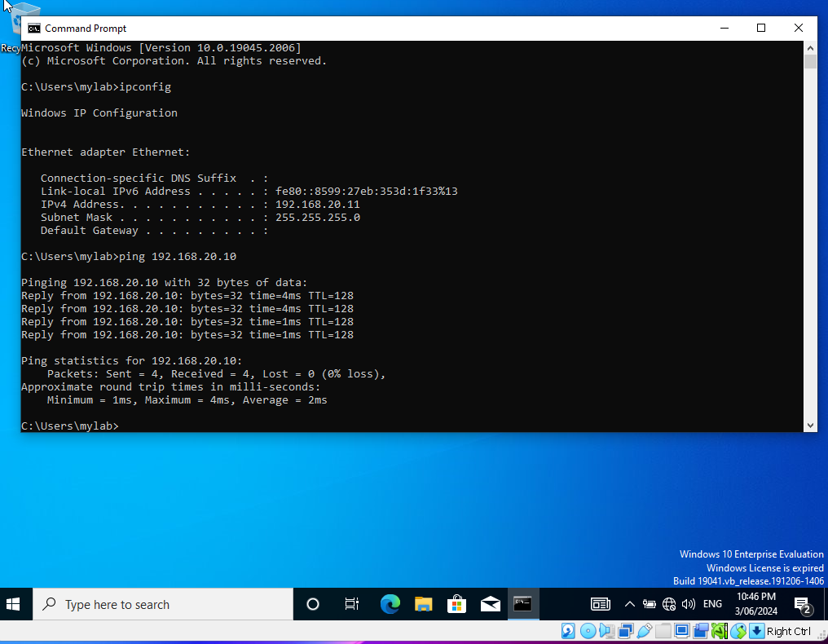Click the USB devices icon in VirtualBox status bar
The image size is (828, 644).
point(645,630)
